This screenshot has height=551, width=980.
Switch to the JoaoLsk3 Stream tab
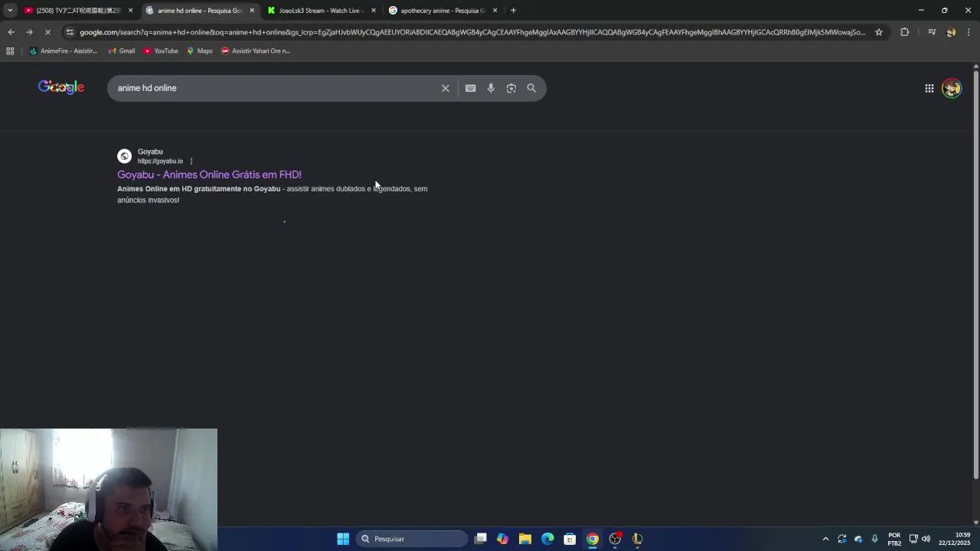coord(321,10)
